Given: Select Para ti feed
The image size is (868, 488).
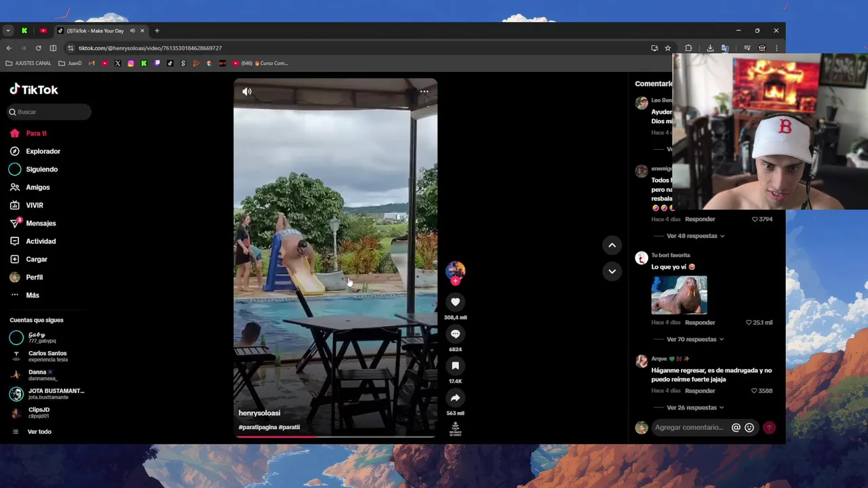Looking at the screenshot, I should point(28,134).
